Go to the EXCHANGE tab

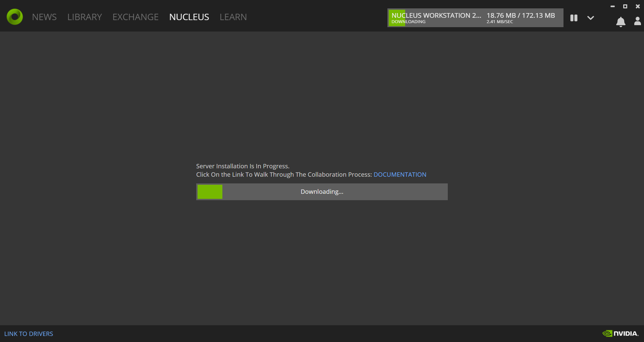[136, 17]
